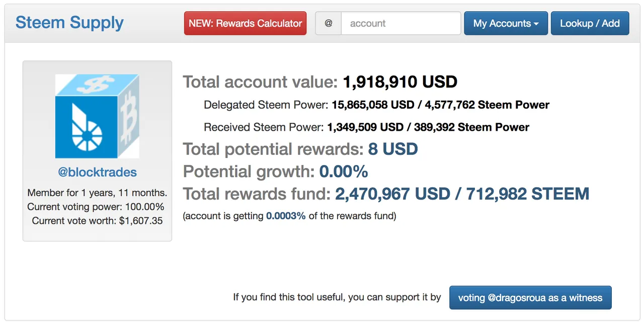This screenshot has width=644, height=325.
Task: Click the Member for 1 years, 11 months text
Action: 97,193
